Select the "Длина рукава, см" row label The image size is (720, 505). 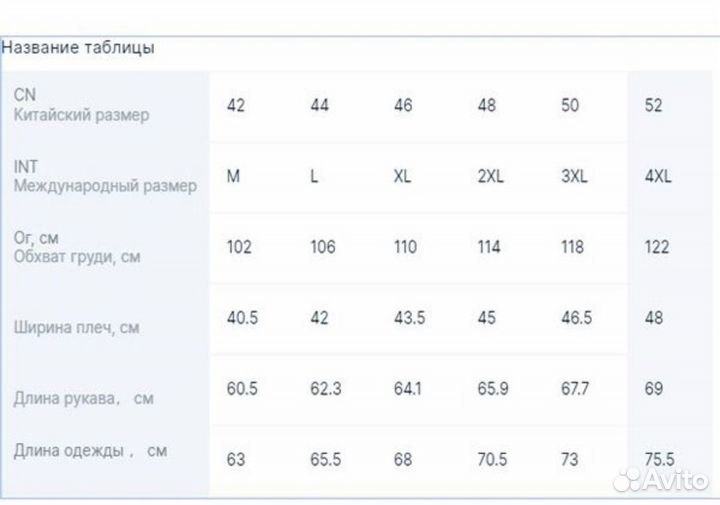(84, 398)
